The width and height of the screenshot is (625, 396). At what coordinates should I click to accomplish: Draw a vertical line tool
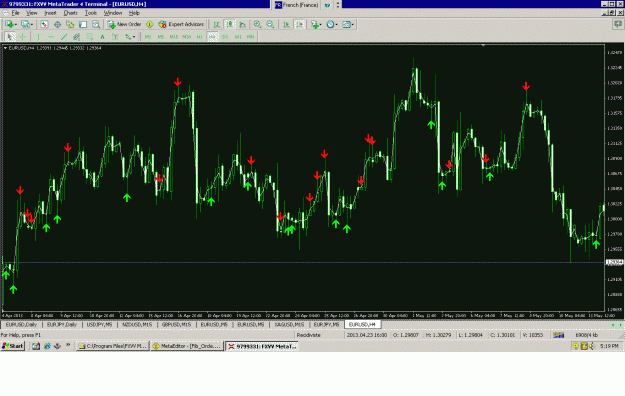(x=38, y=37)
